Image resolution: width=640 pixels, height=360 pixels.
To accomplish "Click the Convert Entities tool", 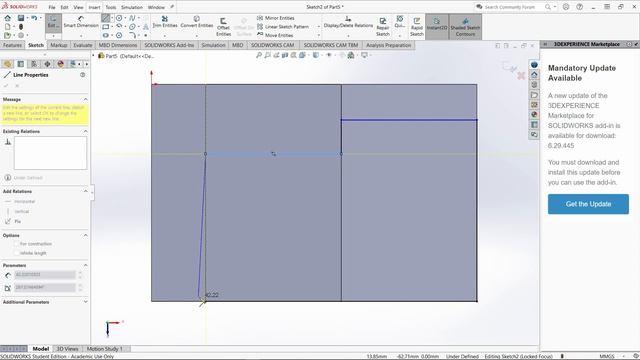I will coord(197,22).
